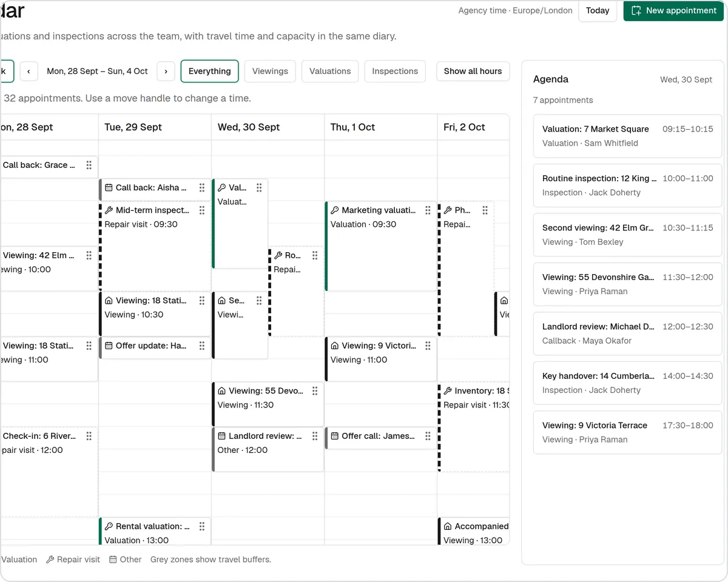
Task: Click move handle on Wednesday Ro... repair appointment
Action: click(x=315, y=255)
